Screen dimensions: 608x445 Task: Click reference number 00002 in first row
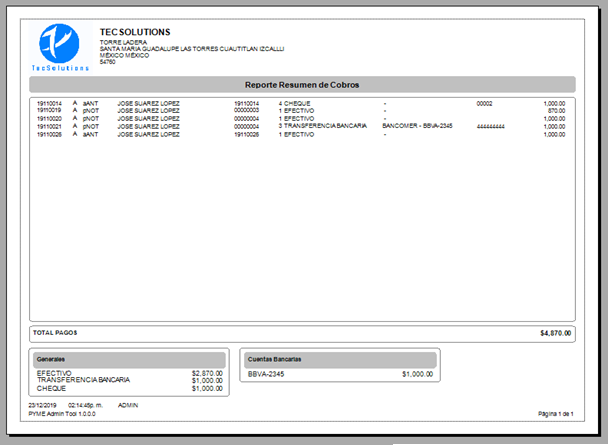tap(485, 103)
